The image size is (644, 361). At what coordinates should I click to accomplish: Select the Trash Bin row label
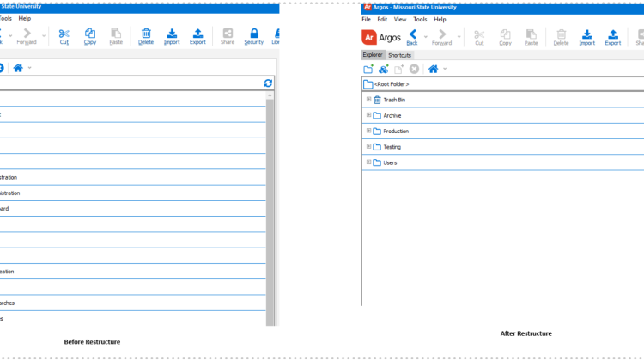pos(394,100)
